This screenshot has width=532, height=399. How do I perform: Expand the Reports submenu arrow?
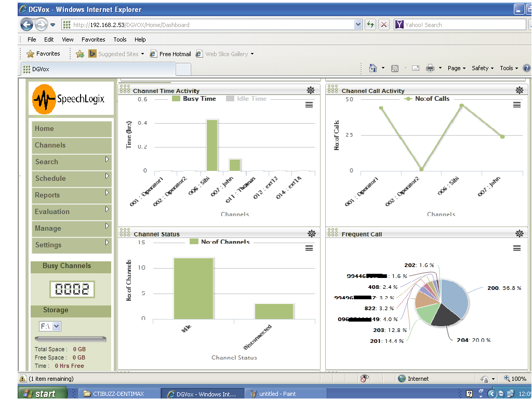tap(107, 193)
